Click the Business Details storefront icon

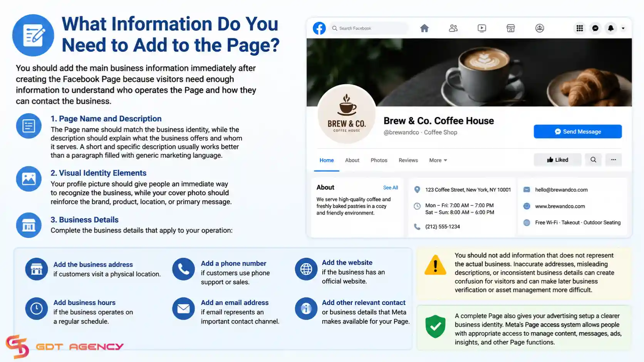click(29, 225)
